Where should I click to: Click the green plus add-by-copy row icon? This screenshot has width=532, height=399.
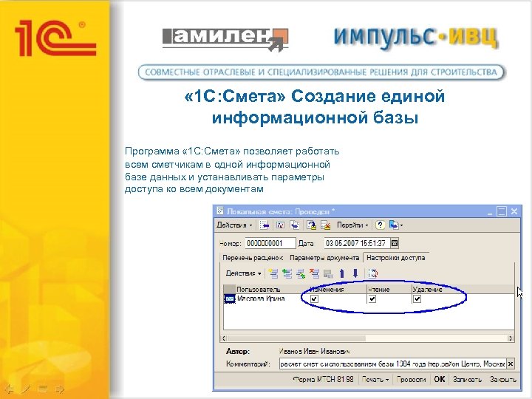point(287,273)
